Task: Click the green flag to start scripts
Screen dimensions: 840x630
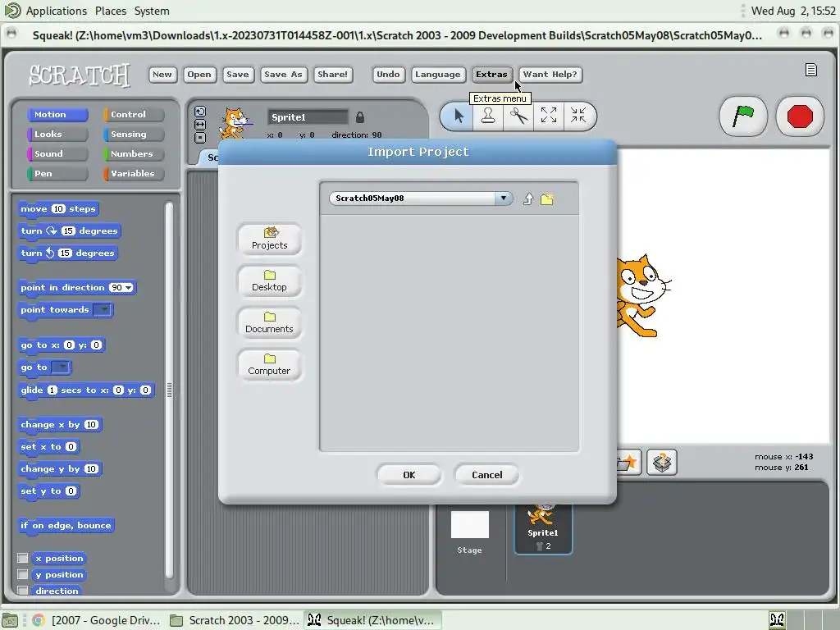Action: click(x=743, y=116)
